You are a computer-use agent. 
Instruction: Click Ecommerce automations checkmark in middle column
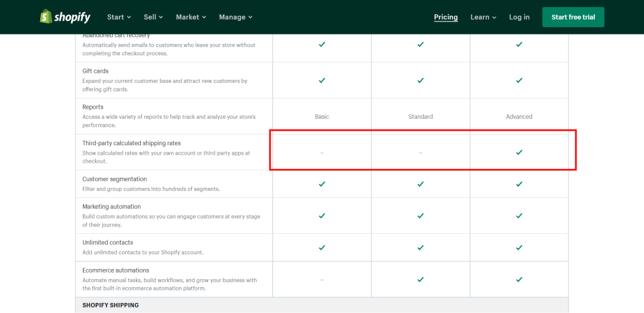click(x=421, y=279)
